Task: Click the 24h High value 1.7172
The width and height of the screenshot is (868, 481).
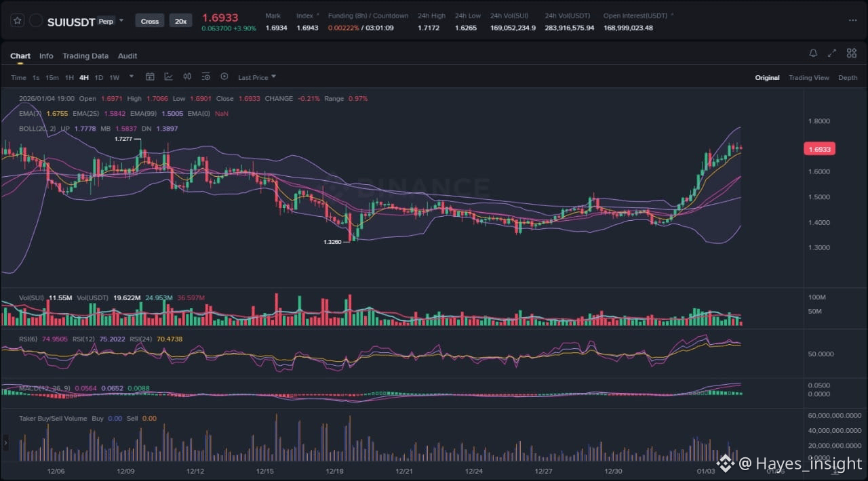Action: tap(429, 28)
